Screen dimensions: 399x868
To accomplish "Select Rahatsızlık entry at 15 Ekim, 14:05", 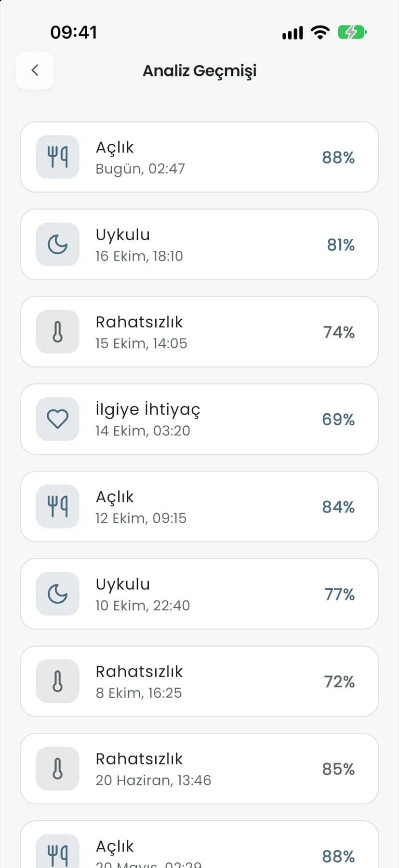I will [199, 332].
